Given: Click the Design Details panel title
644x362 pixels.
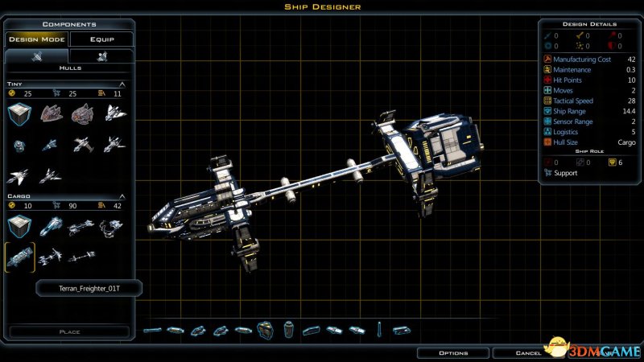Looking at the screenshot, I should tap(589, 24).
